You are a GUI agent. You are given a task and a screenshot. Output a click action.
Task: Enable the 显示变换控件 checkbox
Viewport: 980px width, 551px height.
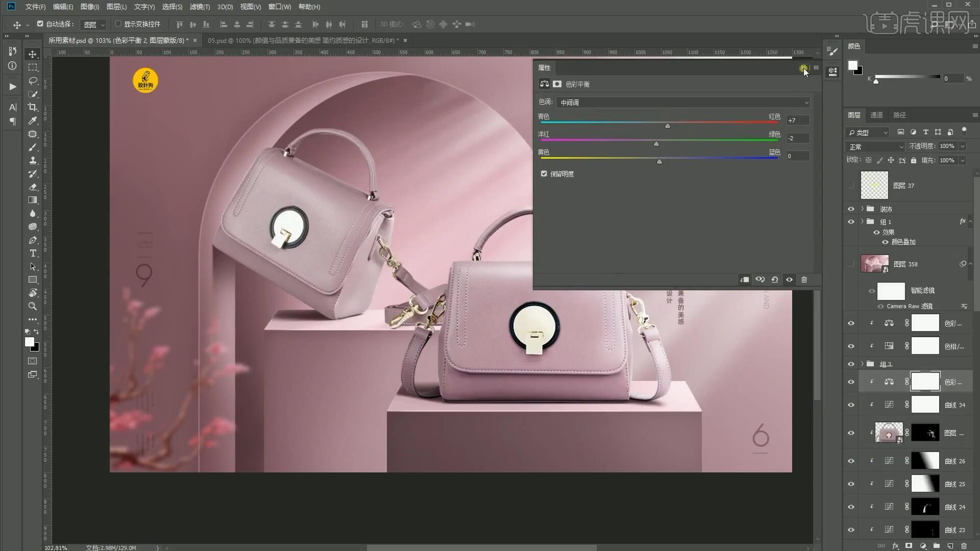coord(118,24)
